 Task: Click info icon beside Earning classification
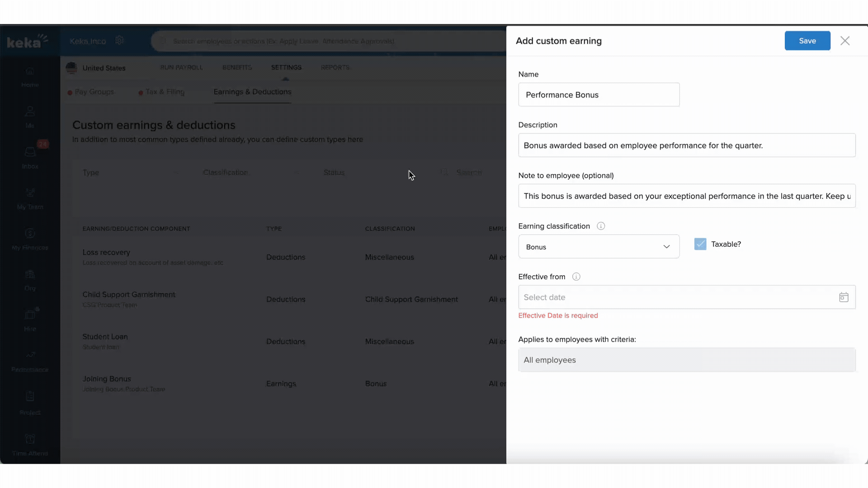click(601, 226)
